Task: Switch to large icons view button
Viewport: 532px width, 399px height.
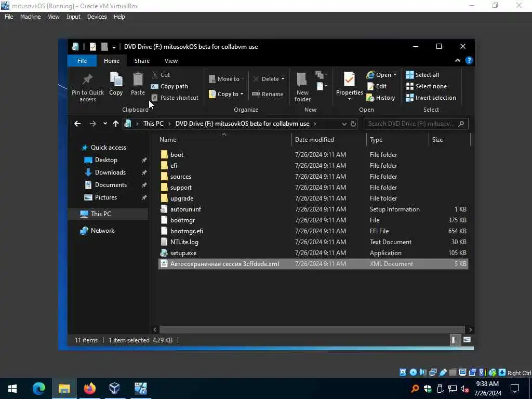Action: tap(467, 340)
